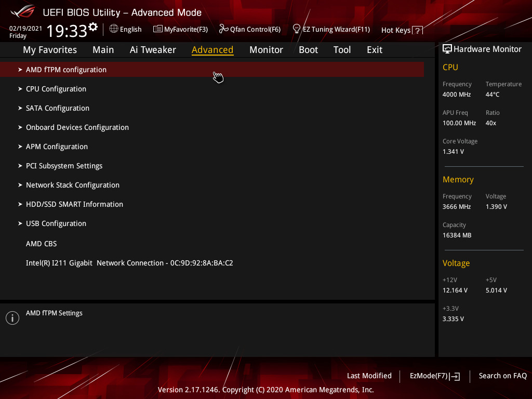Image resolution: width=532 pixels, height=399 pixels.
Task: Click the MyFavorite list icon
Action: click(x=157, y=29)
